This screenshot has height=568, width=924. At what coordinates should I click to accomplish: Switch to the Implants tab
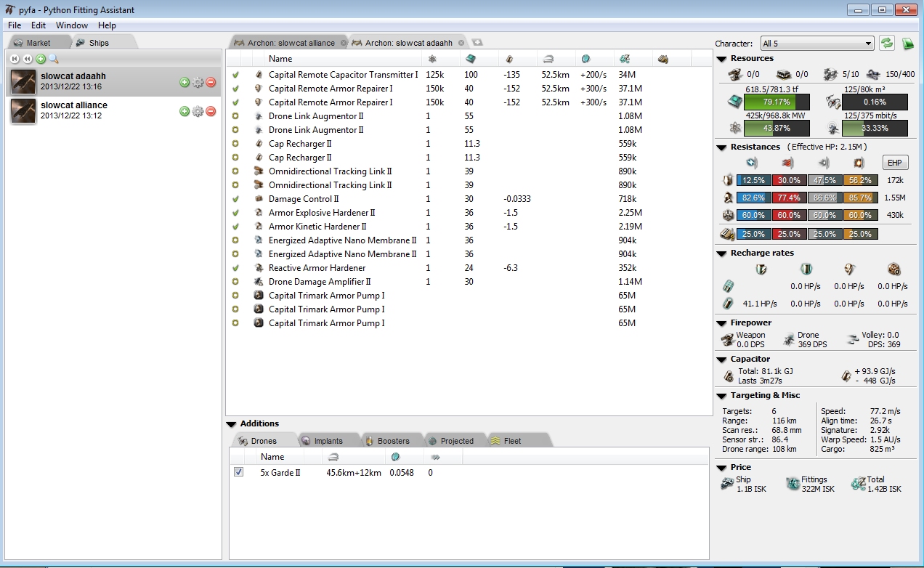[328, 441]
